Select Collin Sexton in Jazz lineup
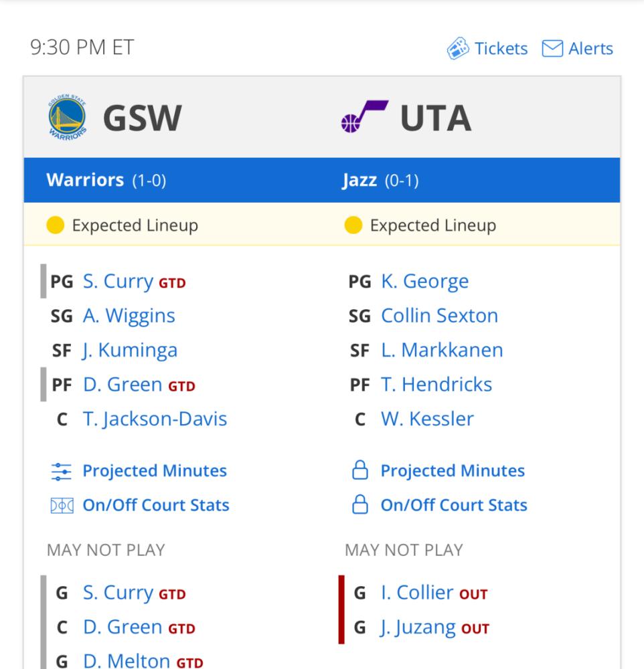This screenshot has height=669, width=644. coord(439,316)
